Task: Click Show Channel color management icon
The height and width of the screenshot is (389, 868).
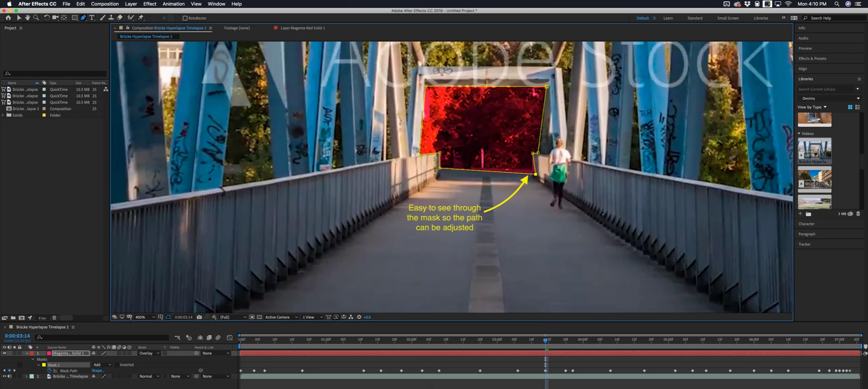Action: [214, 317]
